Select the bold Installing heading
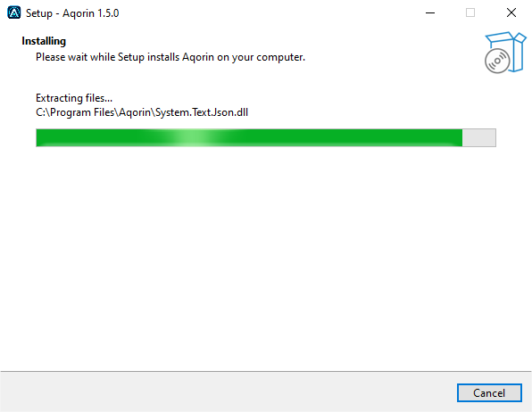 (x=44, y=41)
